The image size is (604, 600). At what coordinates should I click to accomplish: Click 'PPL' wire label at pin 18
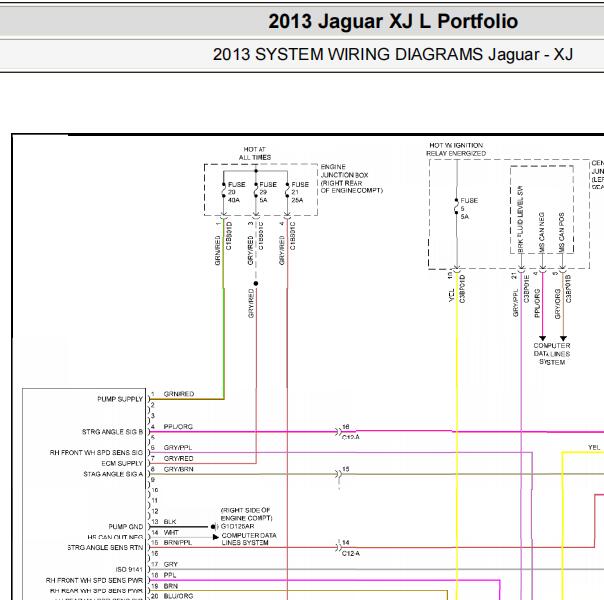170,575
